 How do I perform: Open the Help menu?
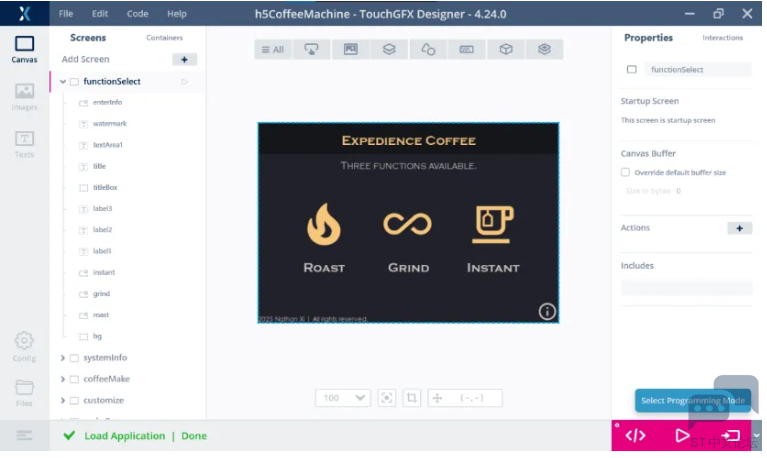pyautogui.click(x=177, y=14)
